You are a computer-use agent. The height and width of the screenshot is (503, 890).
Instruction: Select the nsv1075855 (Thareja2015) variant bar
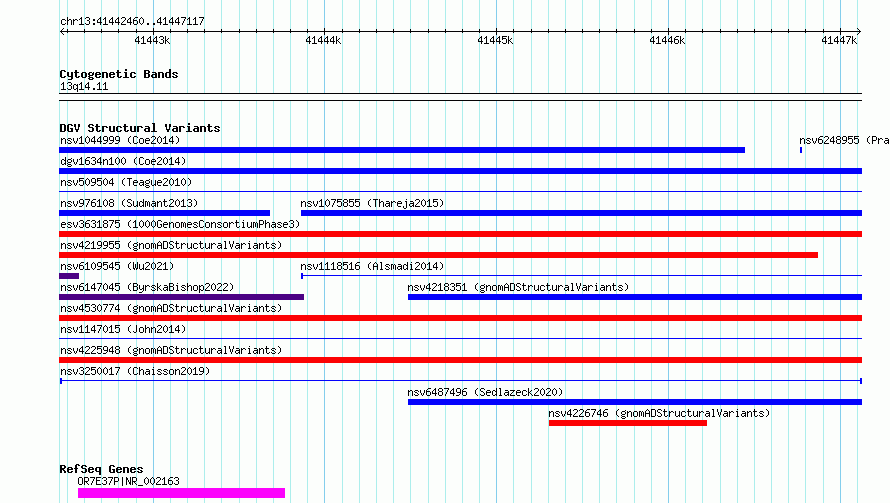click(581, 213)
